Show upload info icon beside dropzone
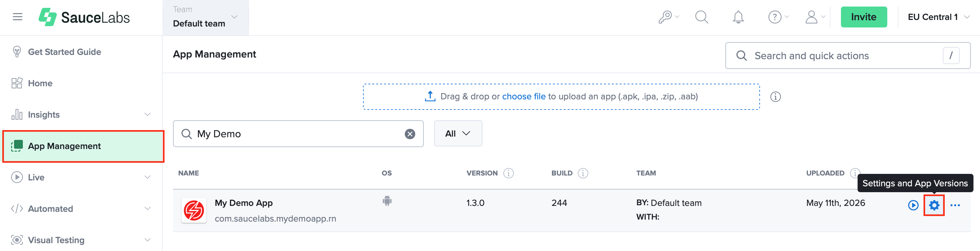The image size is (980, 251). [x=775, y=97]
